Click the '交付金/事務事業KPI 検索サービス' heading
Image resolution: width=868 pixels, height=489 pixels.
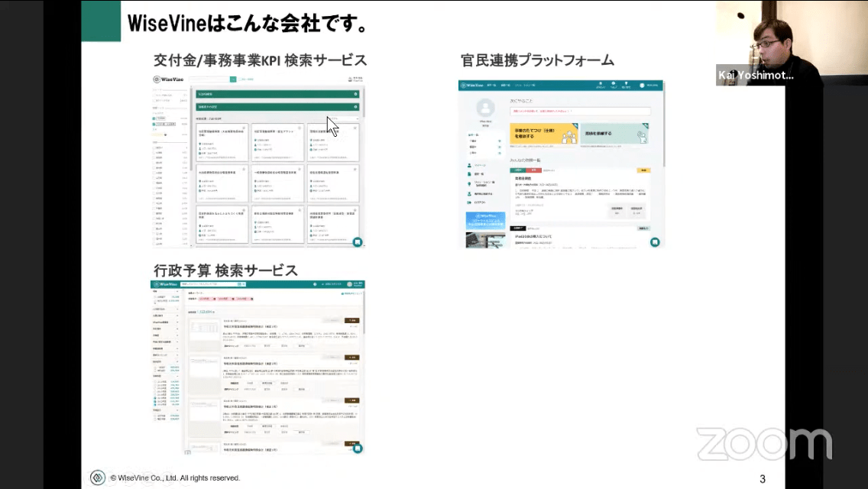point(261,60)
